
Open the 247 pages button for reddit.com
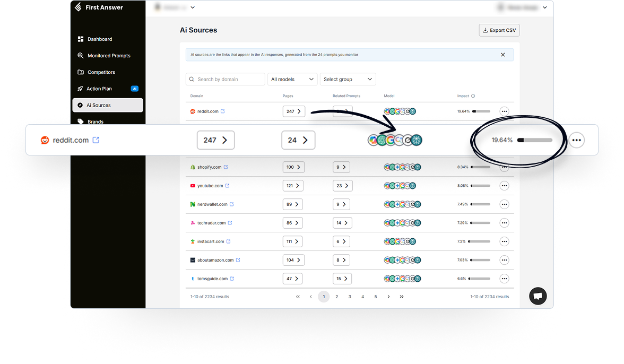pyautogui.click(x=215, y=140)
